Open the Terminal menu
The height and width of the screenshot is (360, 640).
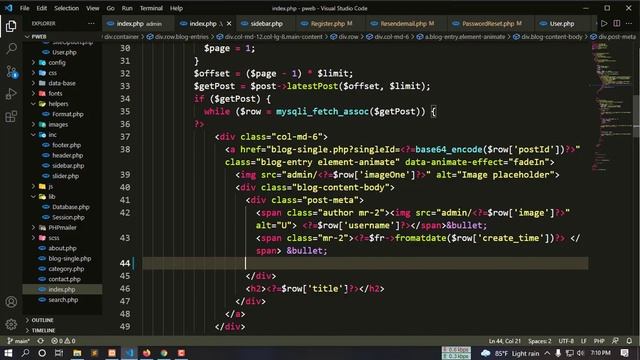click(x=151, y=8)
